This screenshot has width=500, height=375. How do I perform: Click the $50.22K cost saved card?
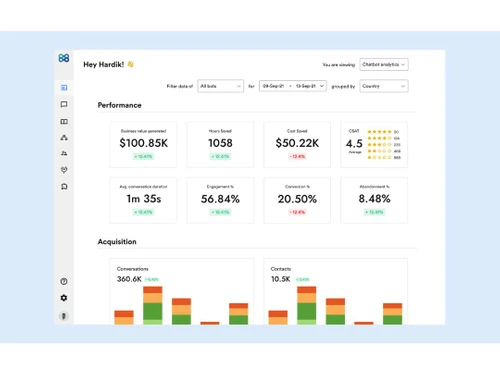297,144
